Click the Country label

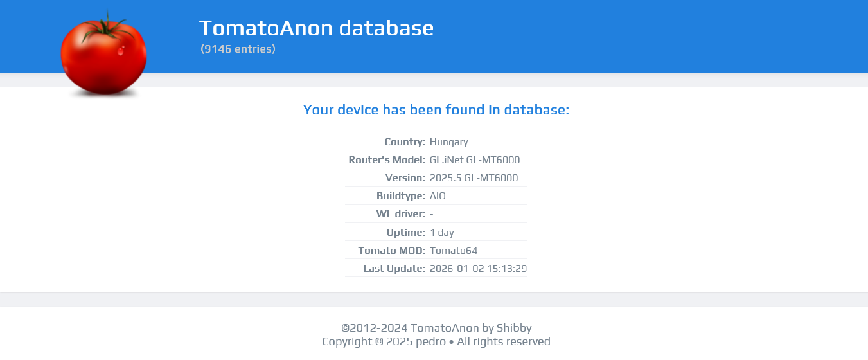(x=405, y=142)
